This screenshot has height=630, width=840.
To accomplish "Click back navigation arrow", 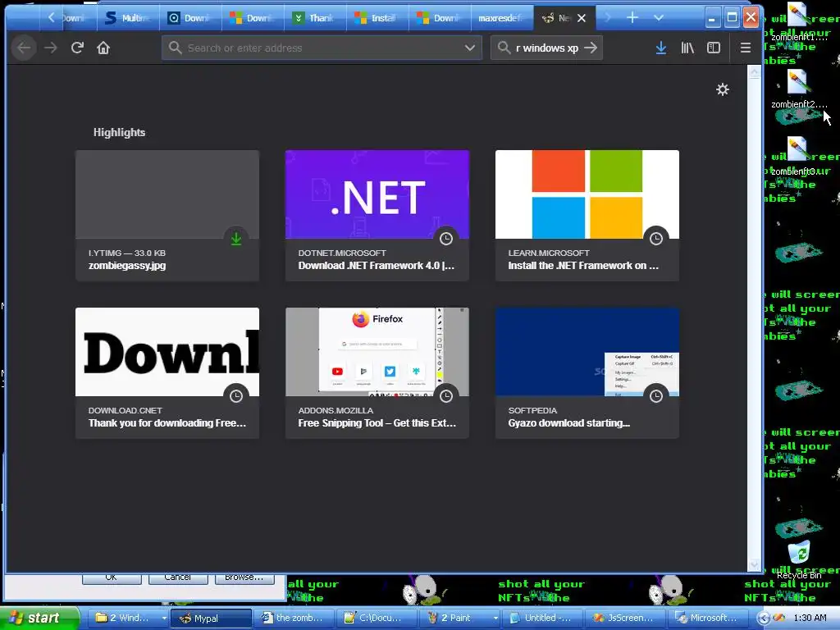I will point(24,48).
